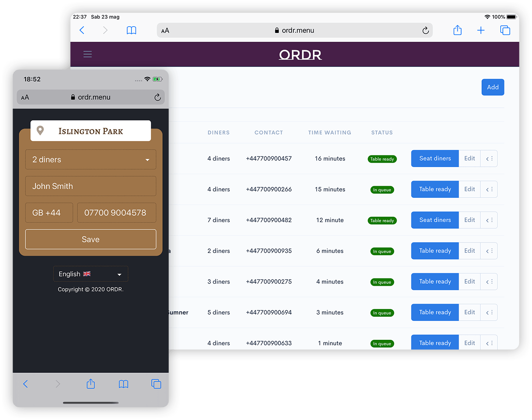Seat diners for +447700900482
This screenshot has height=420, width=532.
point(435,220)
